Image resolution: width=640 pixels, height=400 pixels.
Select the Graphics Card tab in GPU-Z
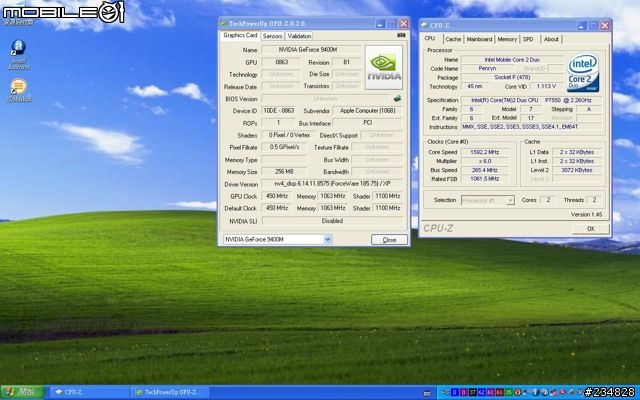click(x=240, y=36)
